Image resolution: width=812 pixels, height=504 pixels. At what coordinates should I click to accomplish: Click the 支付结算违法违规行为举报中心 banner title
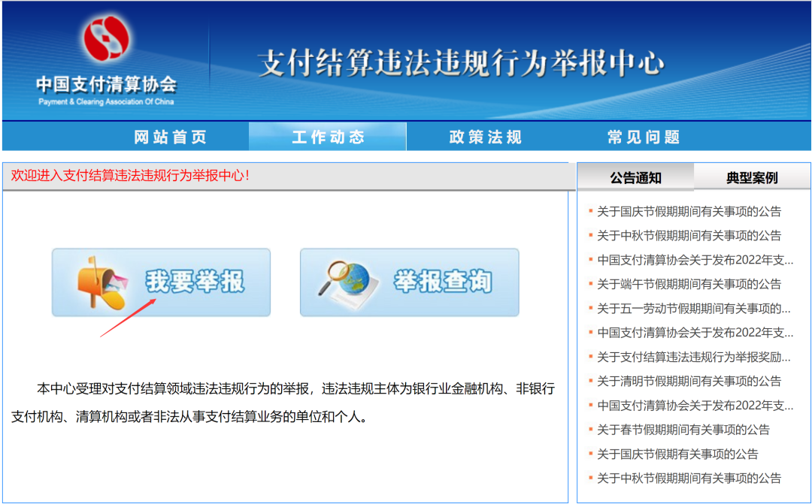(461, 64)
